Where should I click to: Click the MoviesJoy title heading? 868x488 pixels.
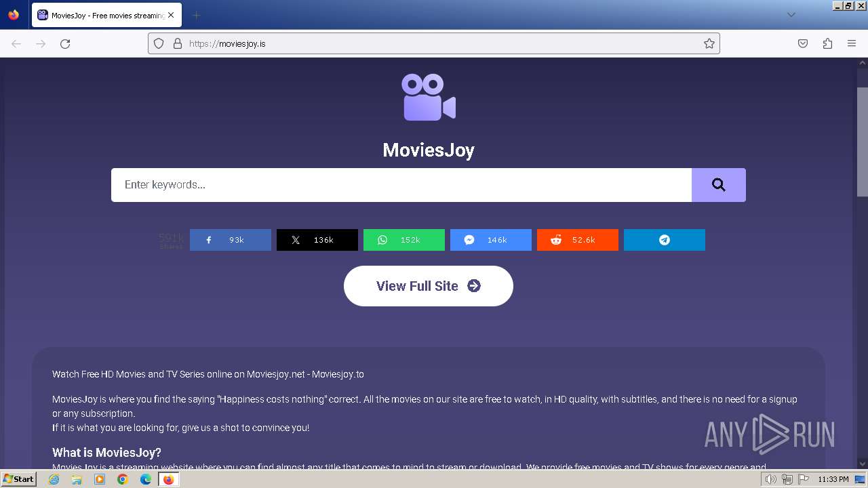click(429, 150)
